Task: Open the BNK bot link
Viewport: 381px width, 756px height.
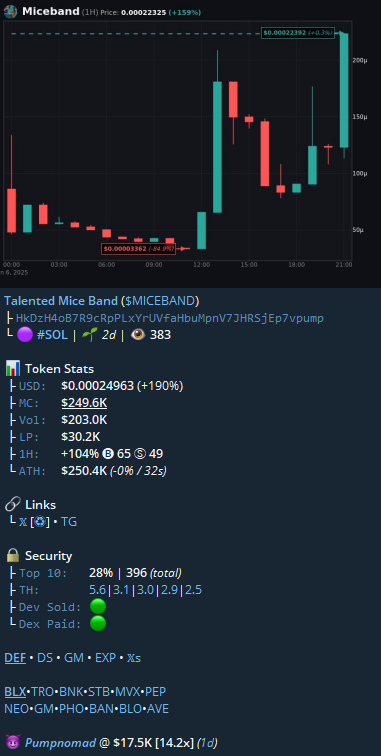Action: click(x=71, y=692)
